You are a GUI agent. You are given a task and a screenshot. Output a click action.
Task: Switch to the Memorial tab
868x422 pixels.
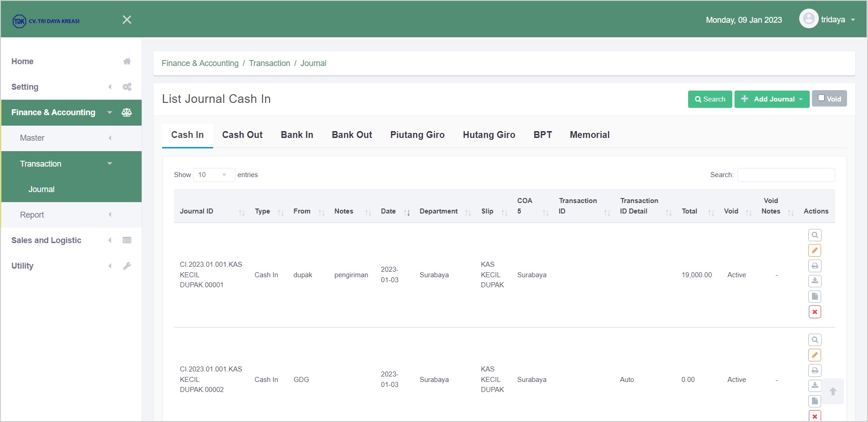(589, 135)
